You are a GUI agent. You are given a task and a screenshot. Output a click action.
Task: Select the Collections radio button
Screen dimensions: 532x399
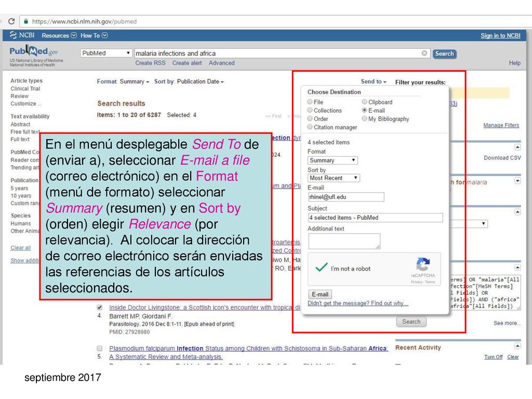click(310, 110)
